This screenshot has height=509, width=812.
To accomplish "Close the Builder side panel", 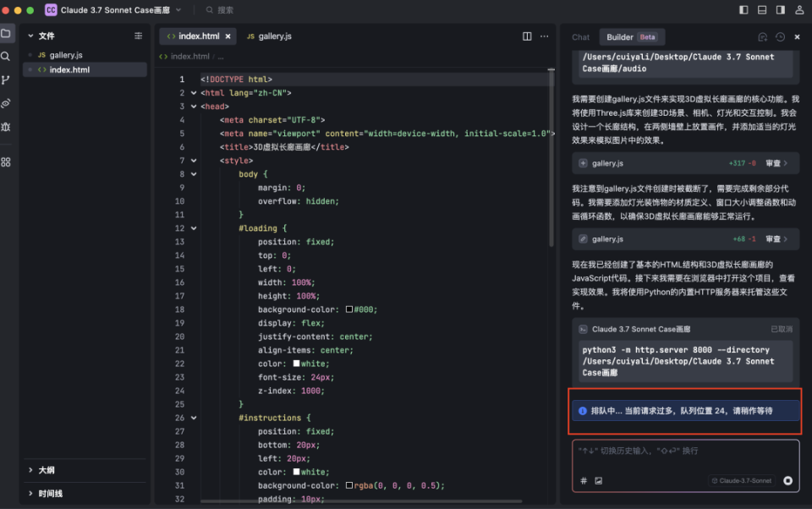I will click(797, 36).
